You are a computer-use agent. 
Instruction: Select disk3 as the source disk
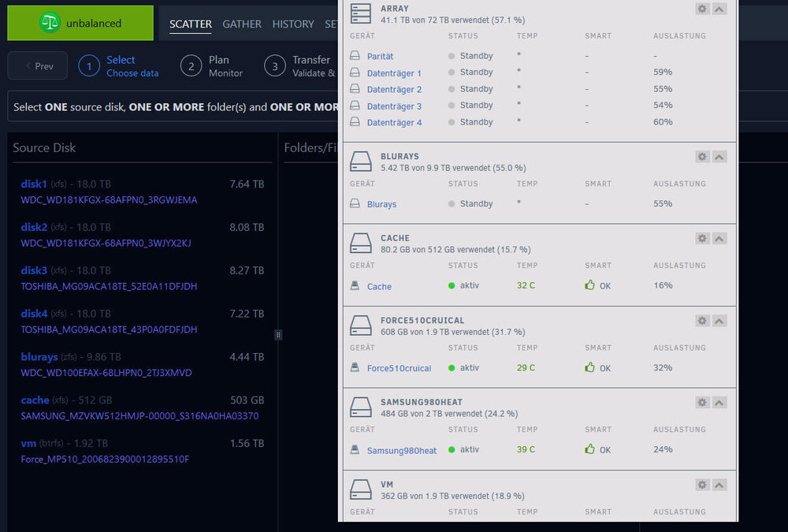pyautogui.click(x=142, y=278)
